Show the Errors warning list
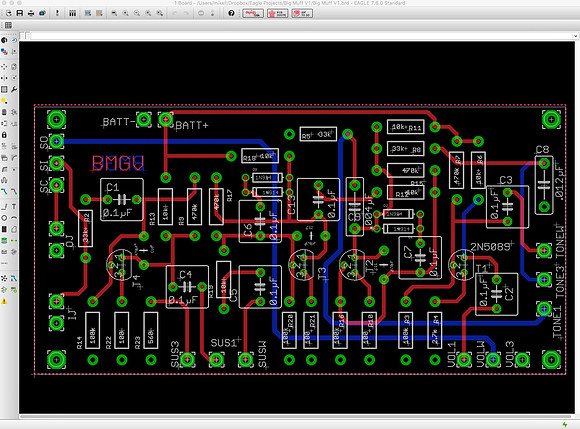Image resolution: width=580 pixels, height=429 pixels. [x=4, y=301]
